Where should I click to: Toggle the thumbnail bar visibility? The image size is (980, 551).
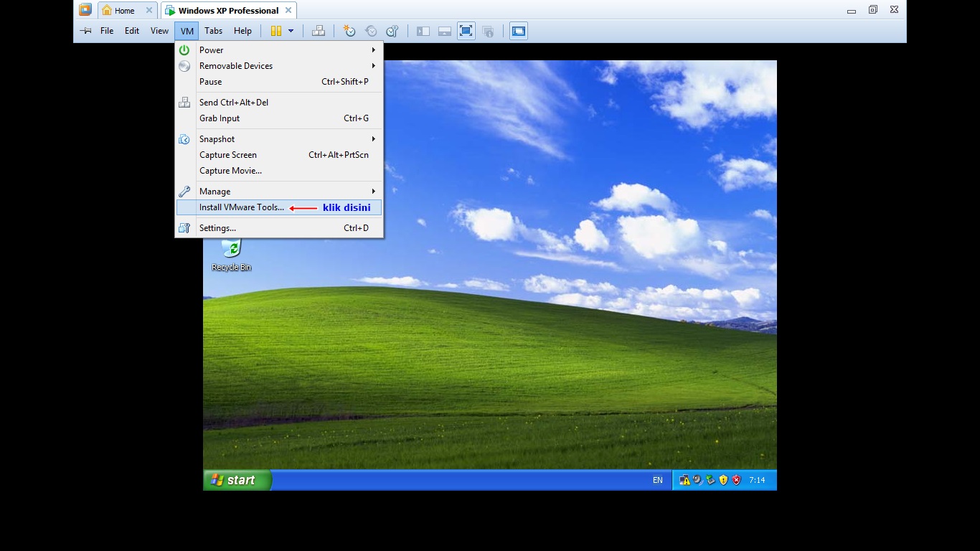(x=444, y=31)
